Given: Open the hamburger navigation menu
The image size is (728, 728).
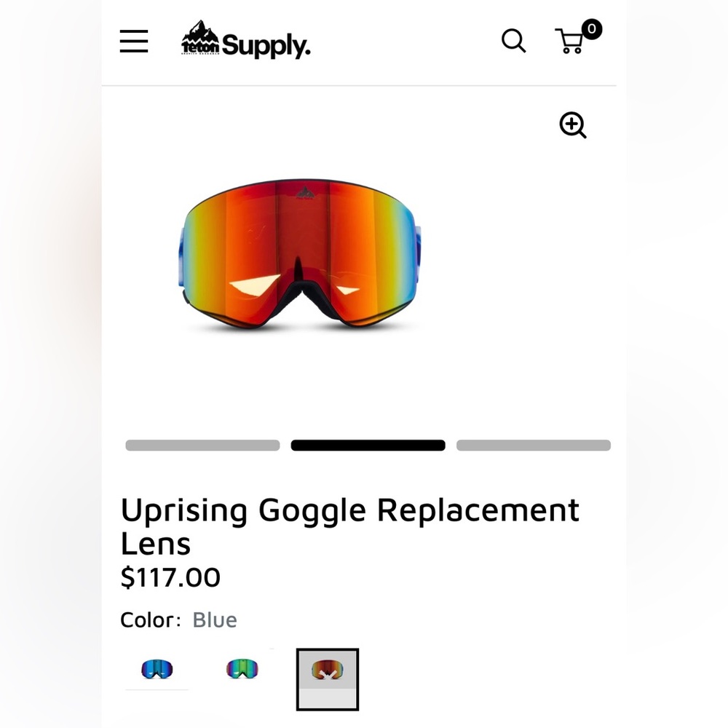Looking at the screenshot, I should [x=133, y=41].
